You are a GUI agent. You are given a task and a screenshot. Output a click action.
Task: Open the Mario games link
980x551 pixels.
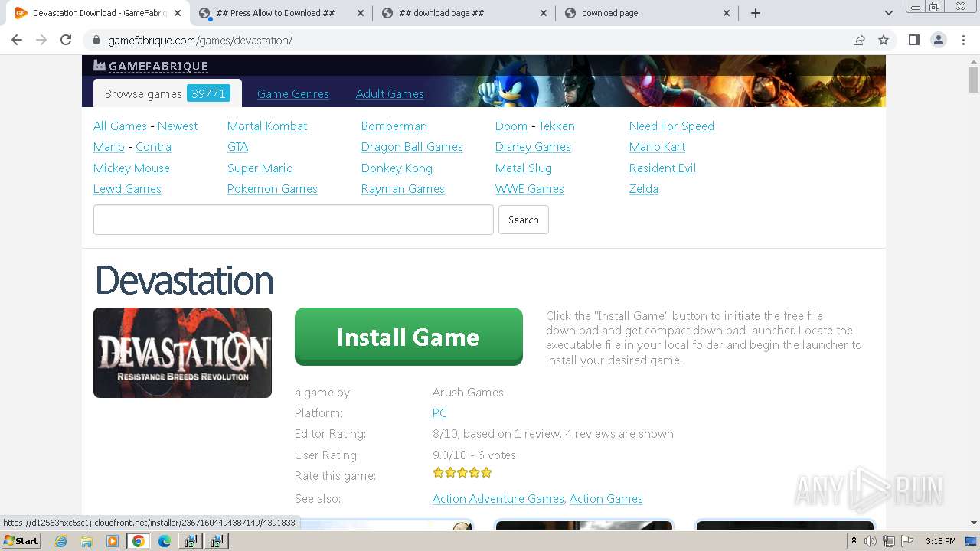[x=109, y=147]
